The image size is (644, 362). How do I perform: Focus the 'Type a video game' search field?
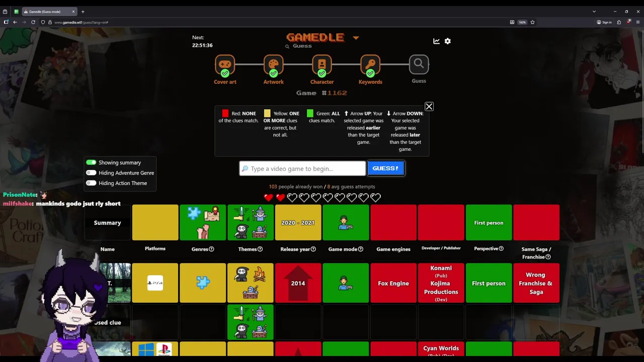tap(302, 168)
